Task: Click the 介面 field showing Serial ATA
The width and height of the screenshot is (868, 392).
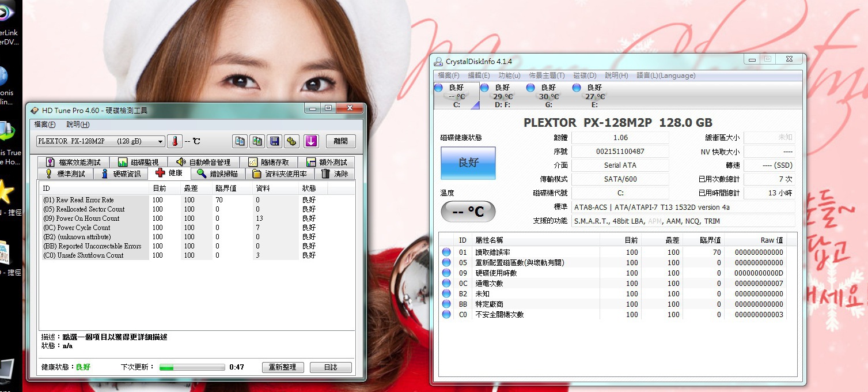Action: (x=620, y=165)
